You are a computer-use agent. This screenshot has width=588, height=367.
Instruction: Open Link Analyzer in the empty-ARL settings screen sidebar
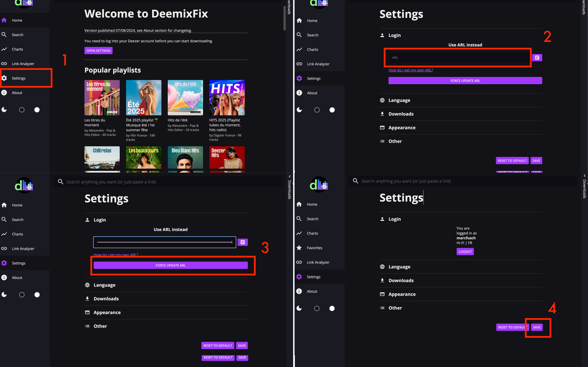click(x=319, y=64)
